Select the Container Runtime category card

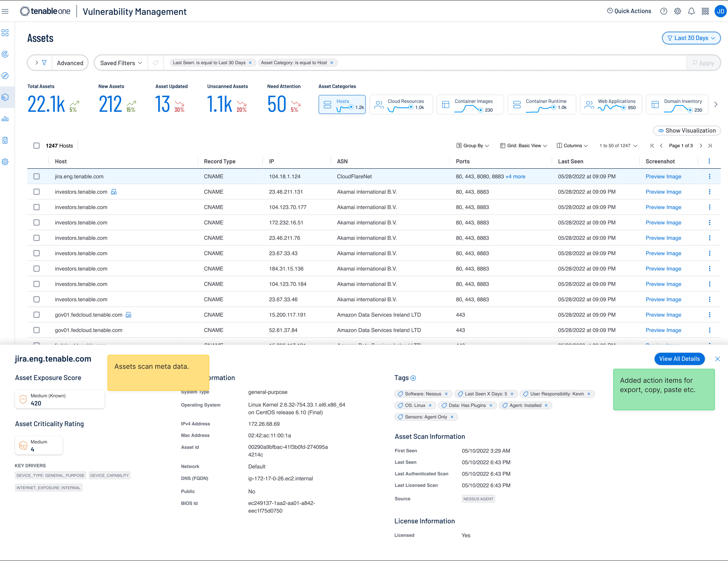click(x=542, y=104)
